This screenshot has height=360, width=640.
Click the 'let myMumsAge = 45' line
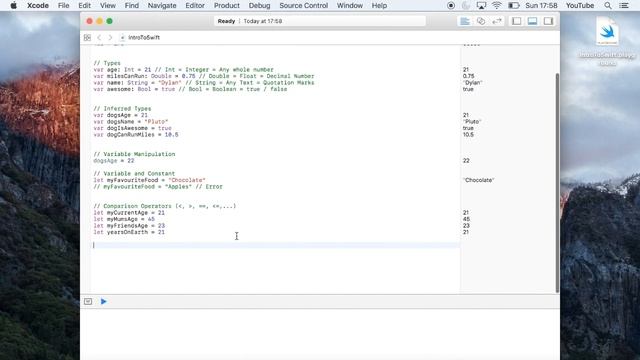(x=124, y=219)
